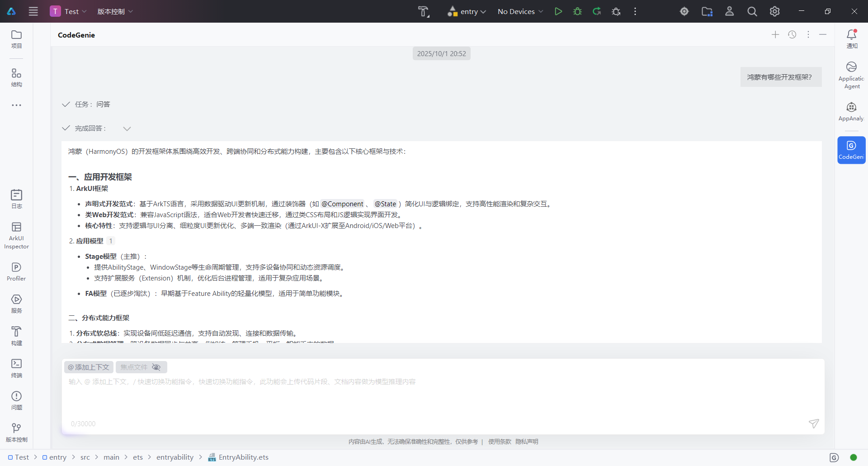Click the src breadcrumb item
Screen dimensions: 868x466
point(85,457)
